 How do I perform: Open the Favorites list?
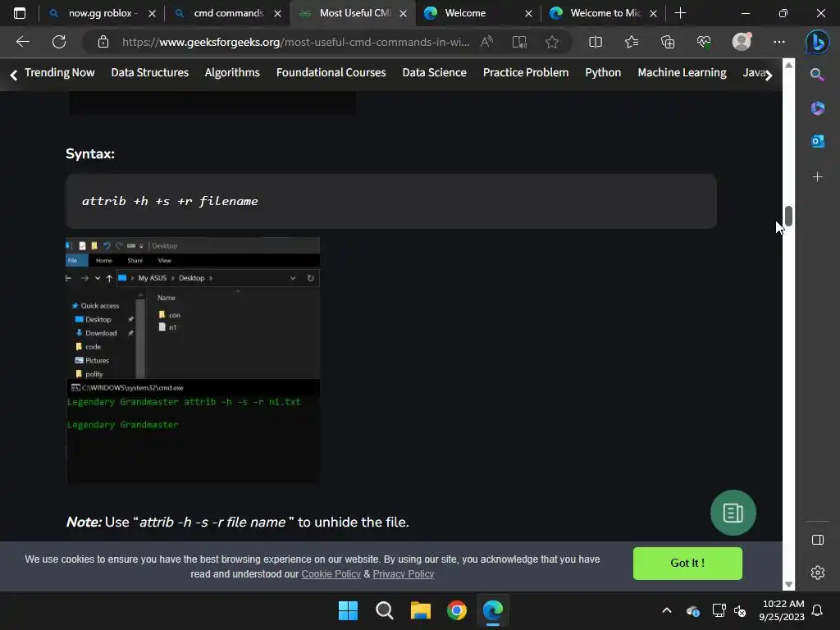[632, 42]
